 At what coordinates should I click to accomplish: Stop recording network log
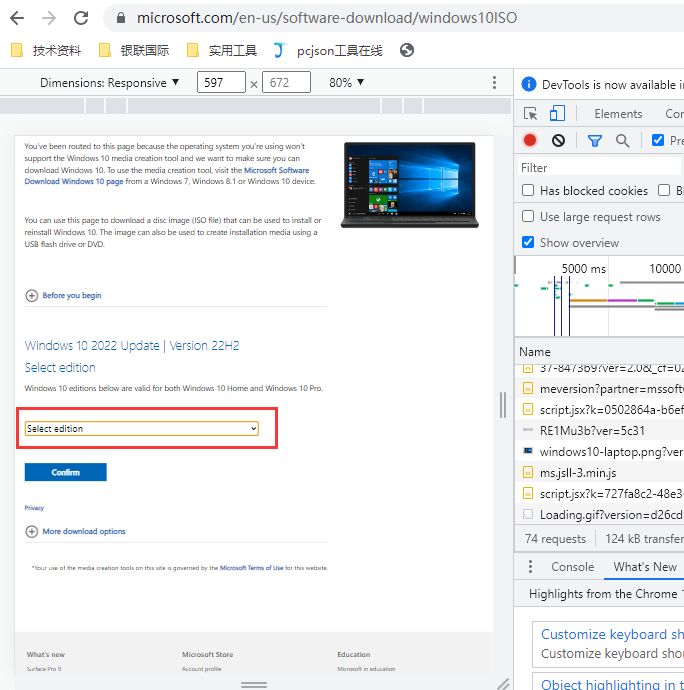(x=530, y=140)
